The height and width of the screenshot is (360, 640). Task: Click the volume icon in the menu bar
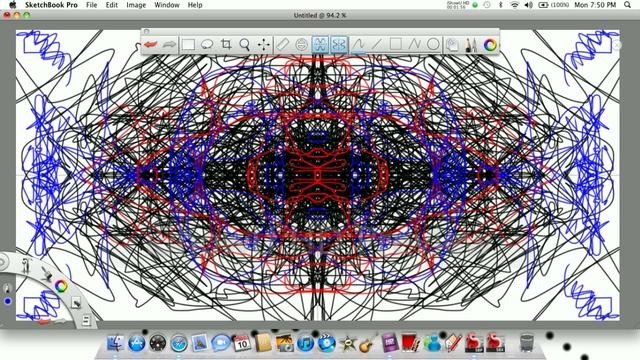click(x=529, y=5)
